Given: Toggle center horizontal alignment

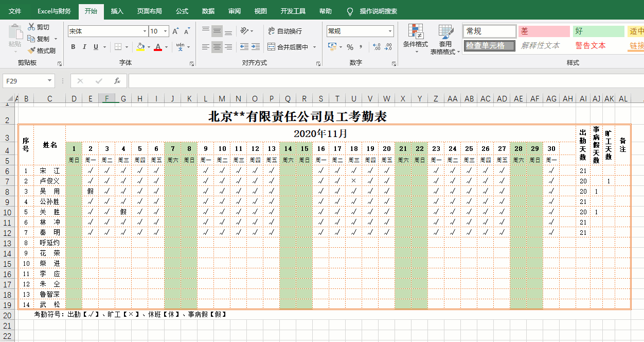Looking at the screenshot, I should click(x=217, y=47).
